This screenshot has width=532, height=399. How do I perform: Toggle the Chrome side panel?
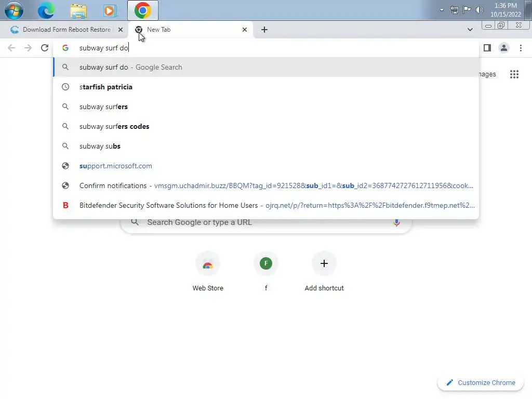tap(487, 48)
